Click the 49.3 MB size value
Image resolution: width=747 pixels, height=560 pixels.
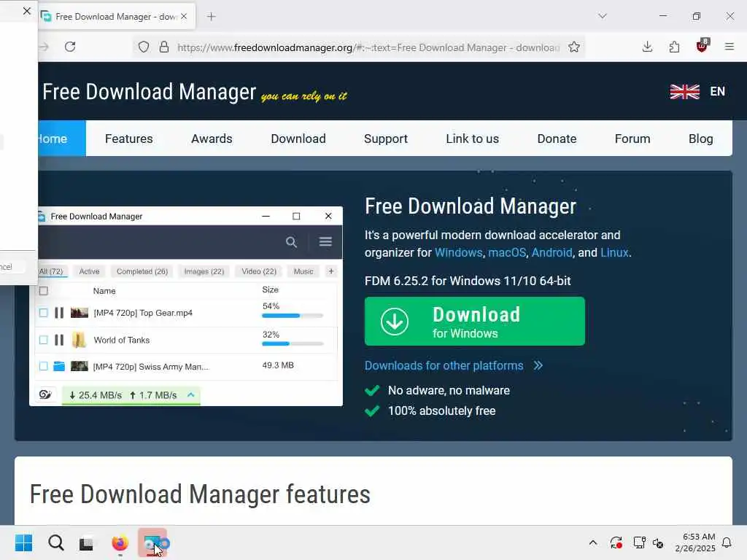(x=278, y=365)
